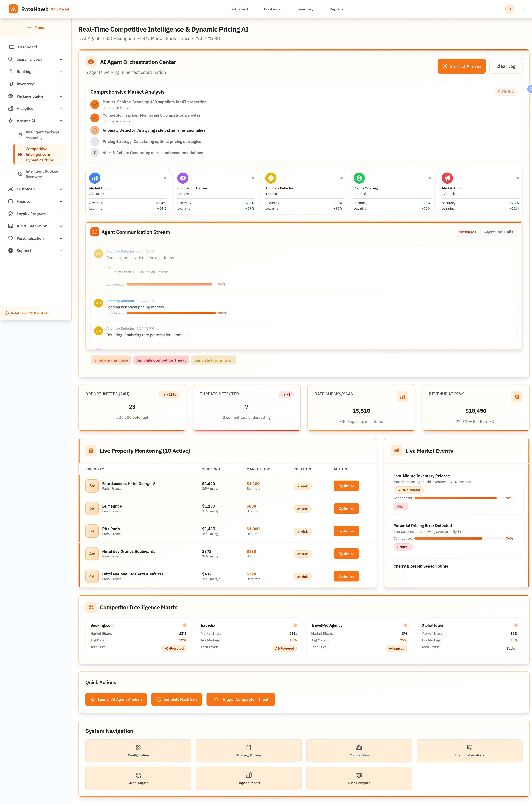Switch to the Agent Tool Calls view
This screenshot has width=532, height=804.
[498, 232]
